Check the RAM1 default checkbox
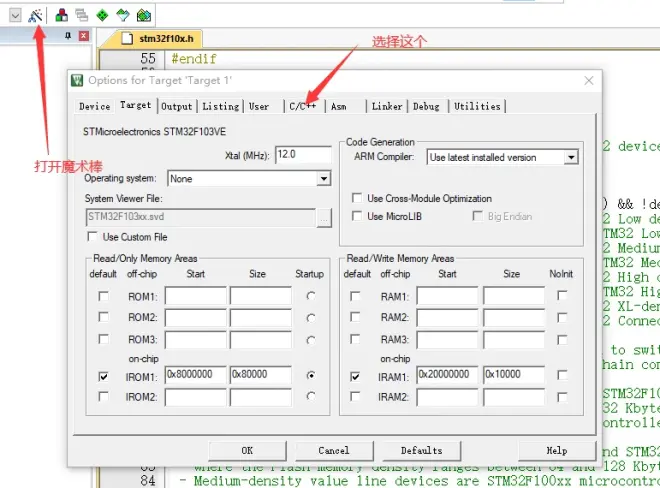This screenshot has height=488, width=660. (x=355, y=296)
